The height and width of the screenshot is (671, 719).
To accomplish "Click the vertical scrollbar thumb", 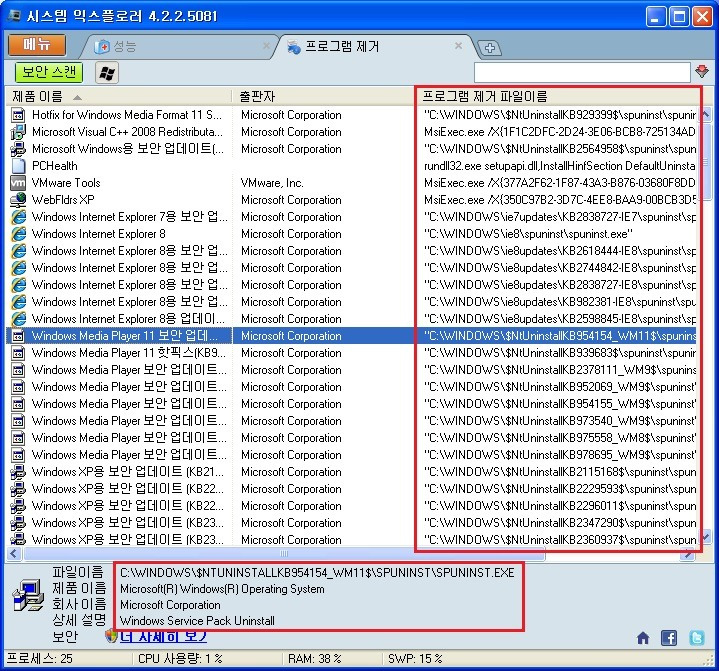I will [x=705, y=161].
